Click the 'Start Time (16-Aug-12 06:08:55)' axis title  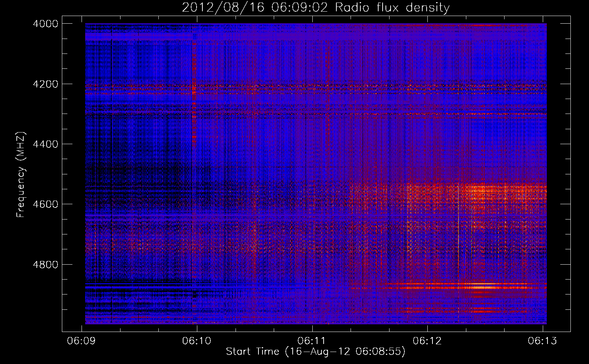tap(316, 352)
